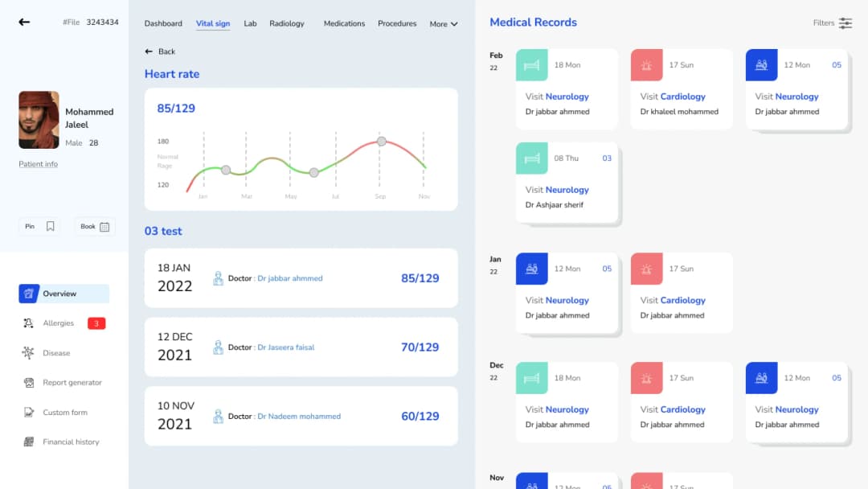Open the Radiology tab
868x489 pixels.
tap(287, 23)
